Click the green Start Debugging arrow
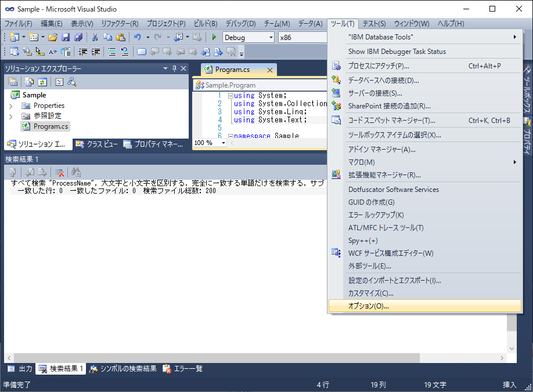 [214, 37]
